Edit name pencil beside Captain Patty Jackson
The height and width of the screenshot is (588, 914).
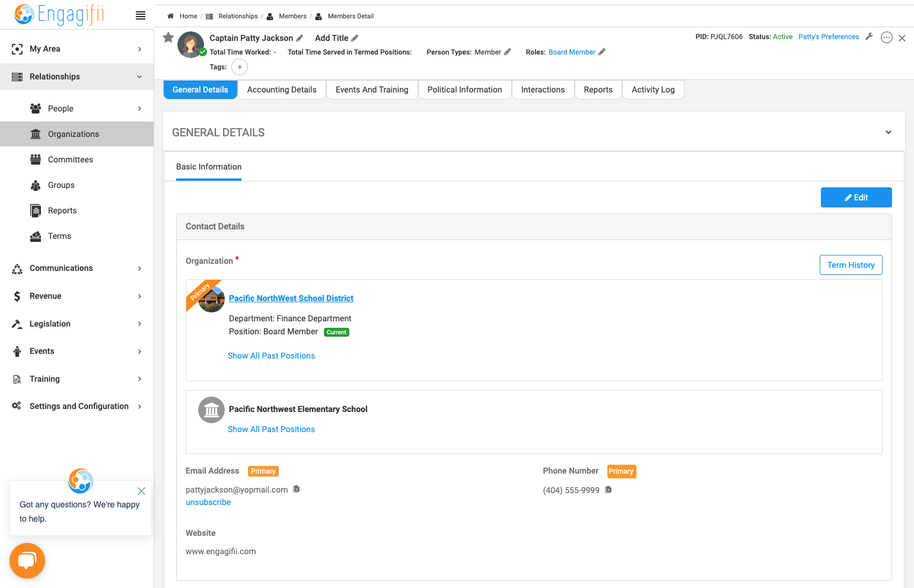(300, 38)
